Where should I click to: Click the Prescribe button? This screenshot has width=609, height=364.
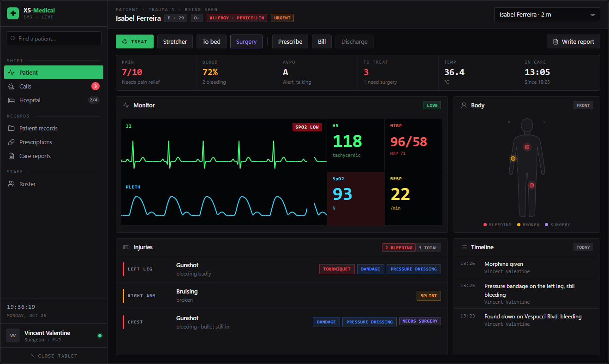pyautogui.click(x=290, y=41)
